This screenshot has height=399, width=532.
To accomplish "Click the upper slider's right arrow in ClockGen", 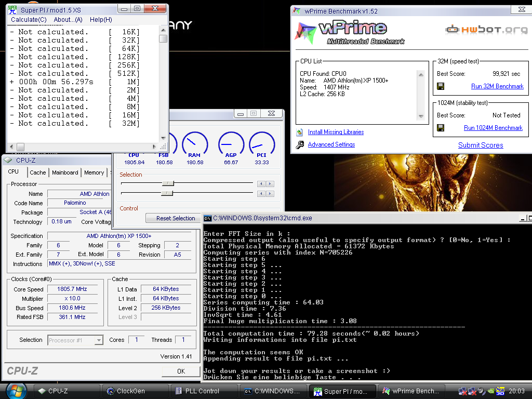I will (270, 184).
